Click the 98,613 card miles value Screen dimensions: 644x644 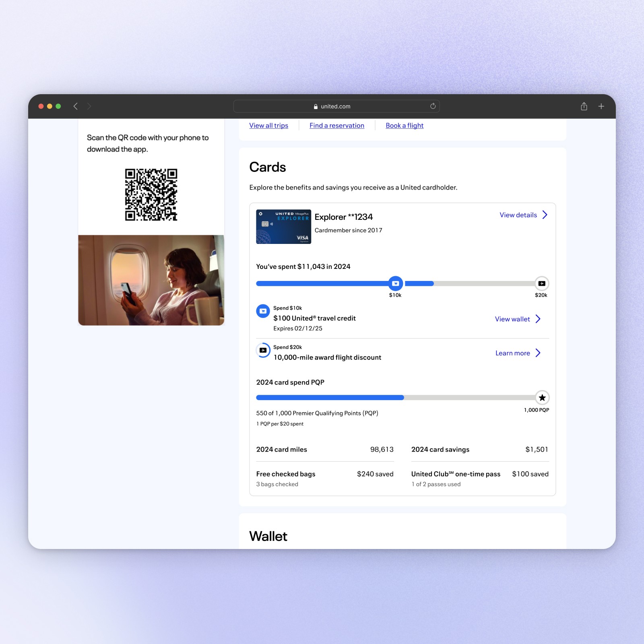coord(382,450)
